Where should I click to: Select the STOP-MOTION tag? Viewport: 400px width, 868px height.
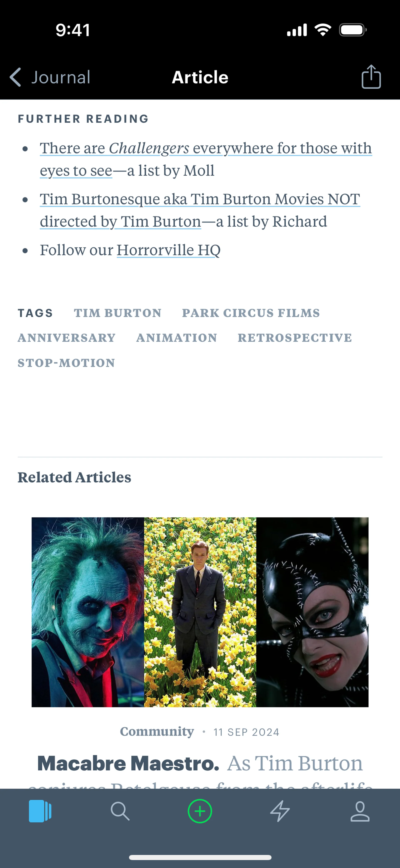tap(66, 363)
